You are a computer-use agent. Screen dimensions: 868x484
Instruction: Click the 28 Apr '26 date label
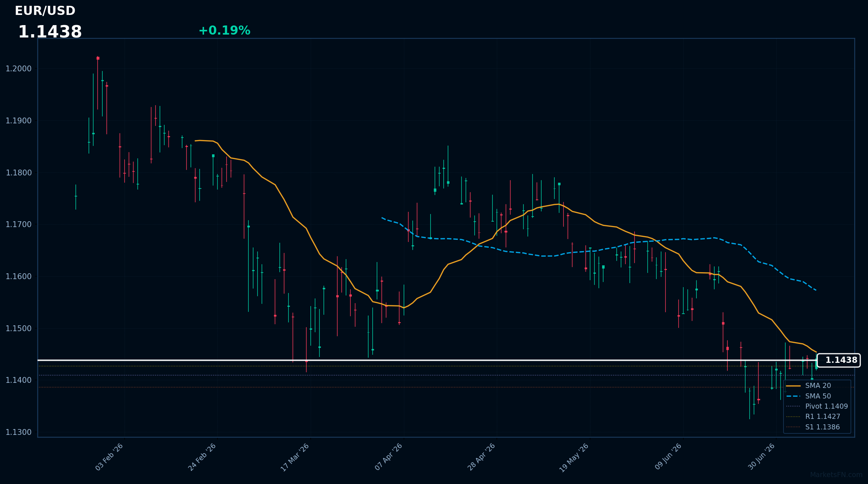click(x=482, y=457)
